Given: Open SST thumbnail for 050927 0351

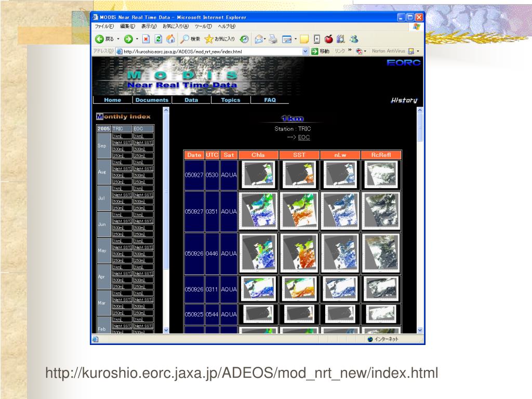Looking at the screenshot, I should click(299, 211).
